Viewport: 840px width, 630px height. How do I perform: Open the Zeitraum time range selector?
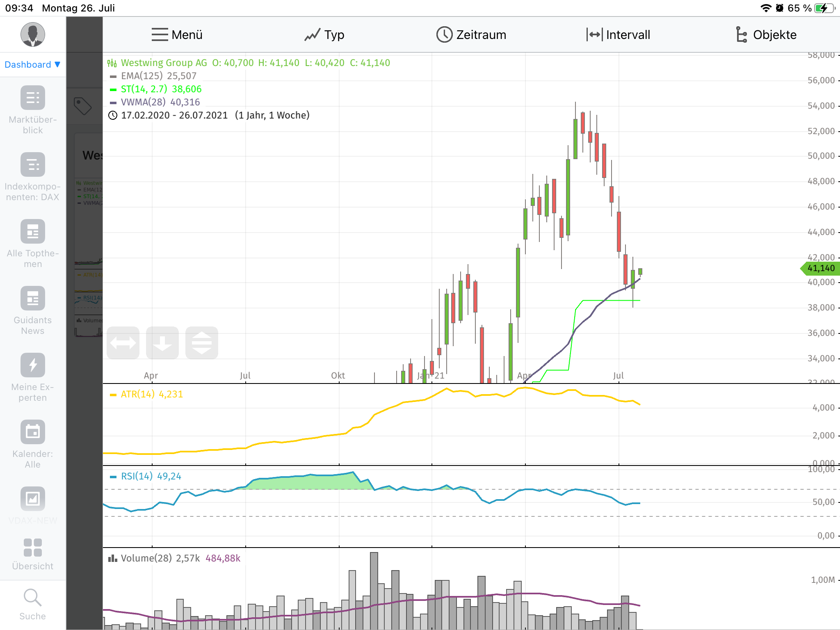[x=471, y=35]
